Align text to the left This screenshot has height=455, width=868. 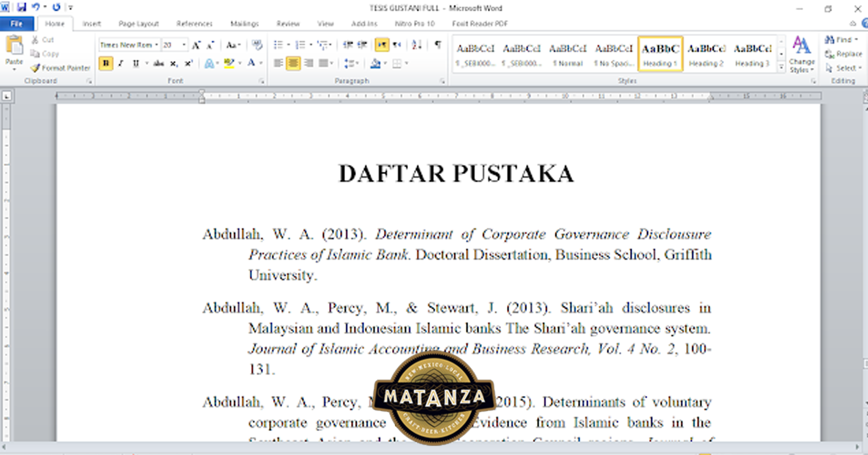(278, 63)
